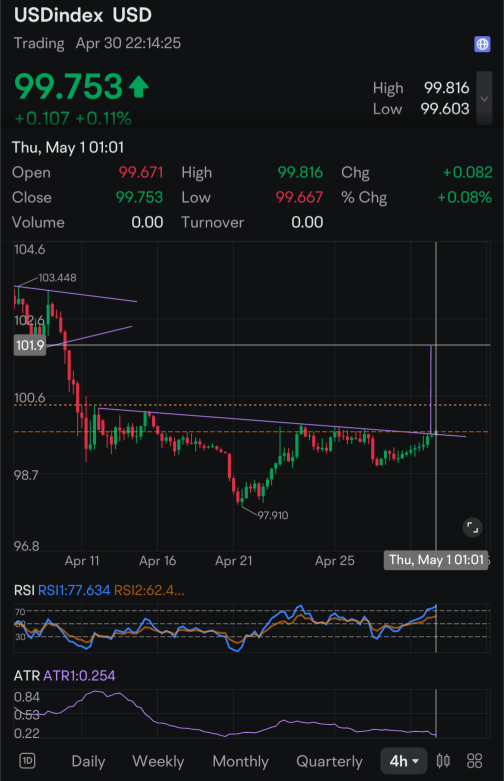Open the four-squares indicator grid icon

tap(475, 761)
